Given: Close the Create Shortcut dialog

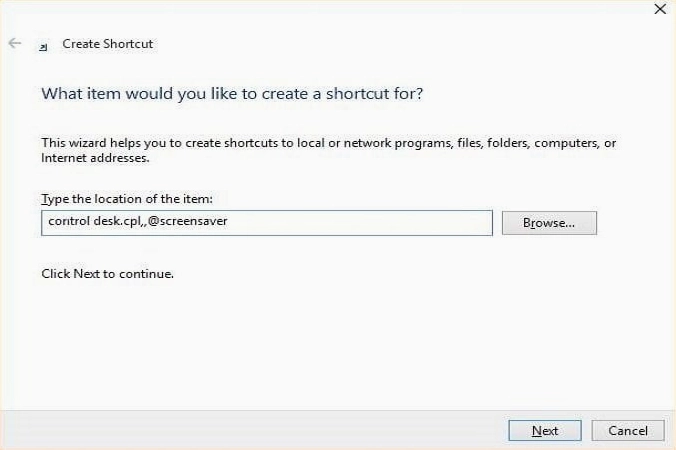Looking at the screenshot, I should (659, 9).
